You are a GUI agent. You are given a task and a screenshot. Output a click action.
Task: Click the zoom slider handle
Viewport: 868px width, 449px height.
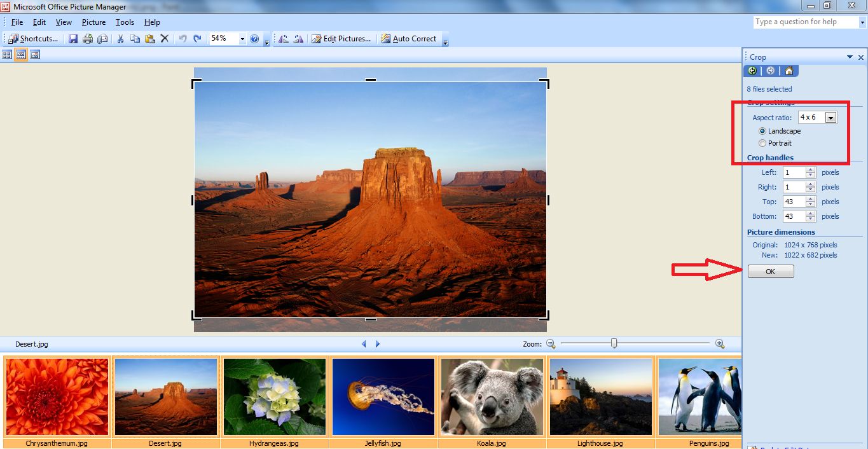pos(614,343)
